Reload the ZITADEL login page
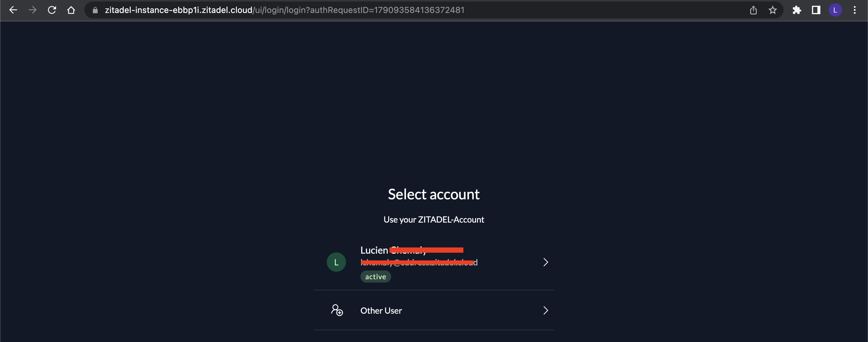 [x=52, y=10]
